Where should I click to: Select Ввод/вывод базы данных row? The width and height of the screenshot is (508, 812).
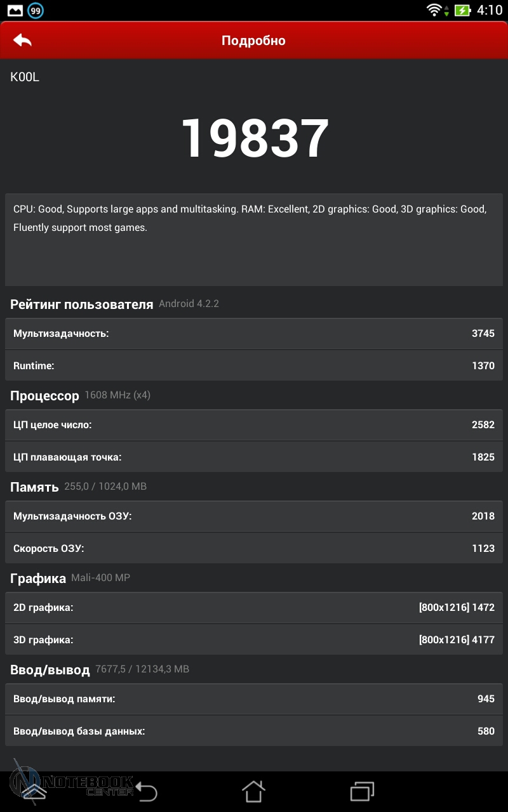[254, 731]
